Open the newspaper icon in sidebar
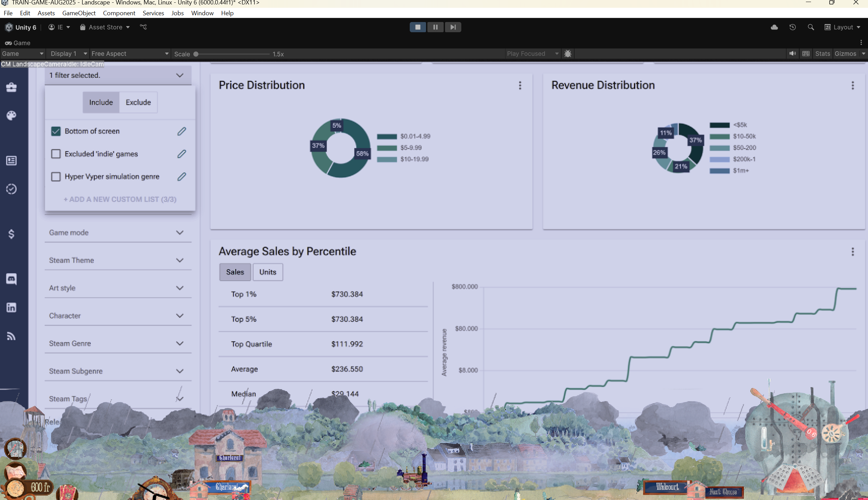 (11, 160)
